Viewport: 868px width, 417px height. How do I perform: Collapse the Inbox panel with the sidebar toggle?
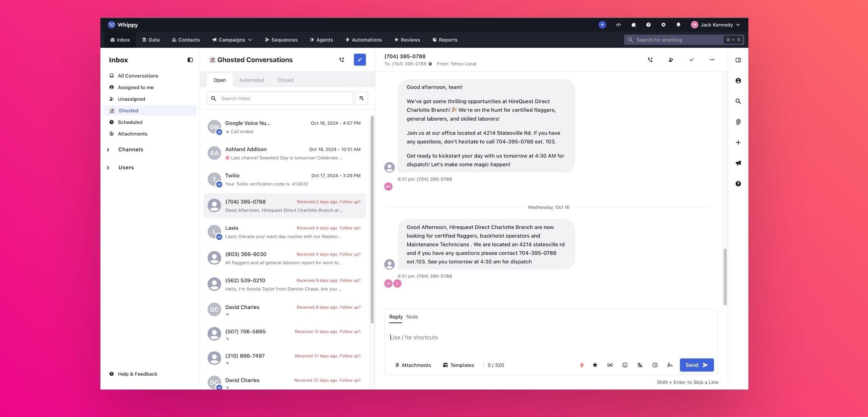190,60
